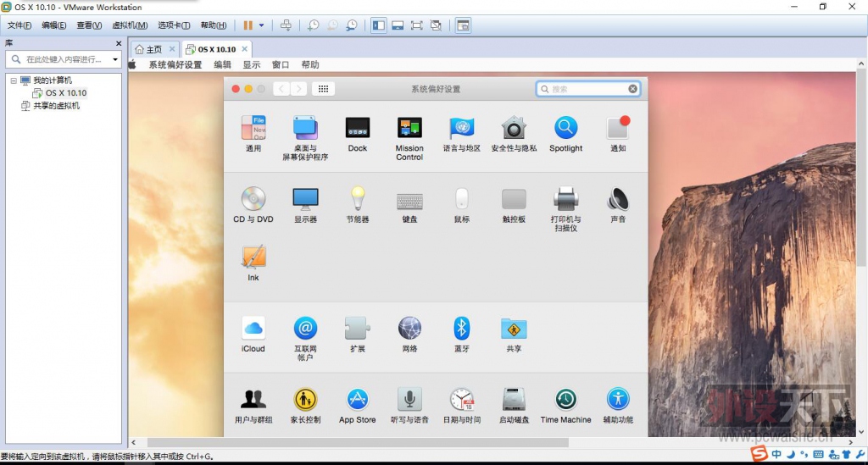Open VMware 虚拟机(M) menu
Screen dimensions: 868x465
(130, 25)
